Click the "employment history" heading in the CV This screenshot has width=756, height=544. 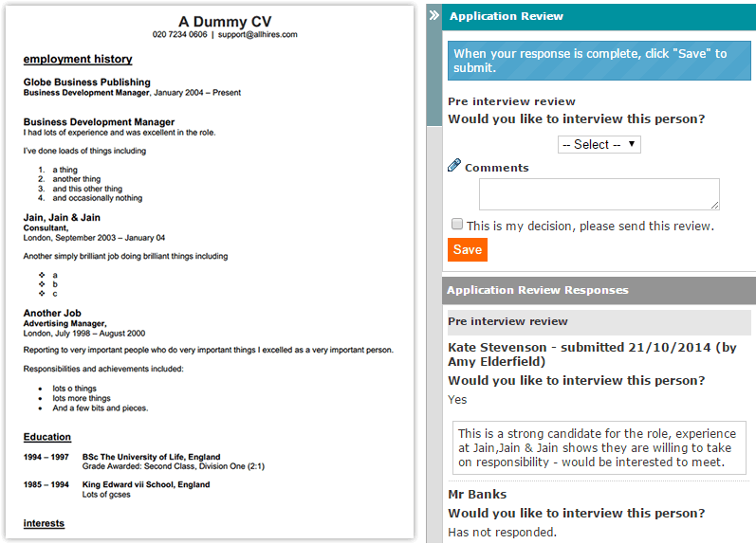click(x=78, y=59)
